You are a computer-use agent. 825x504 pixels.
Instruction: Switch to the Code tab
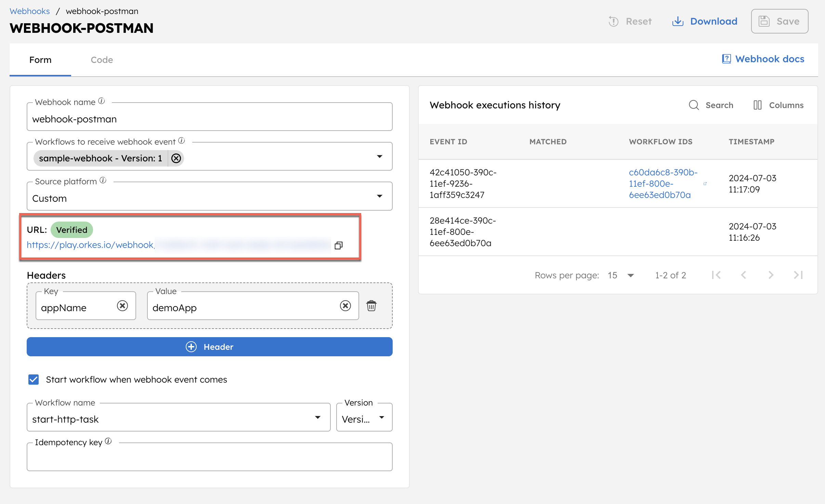[102, 60]
